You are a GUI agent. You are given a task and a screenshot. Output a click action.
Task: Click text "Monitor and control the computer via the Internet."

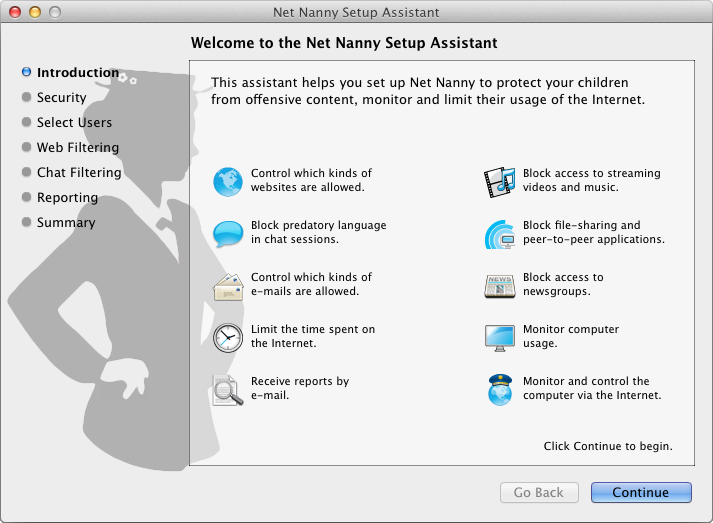[x=592, y=388]
